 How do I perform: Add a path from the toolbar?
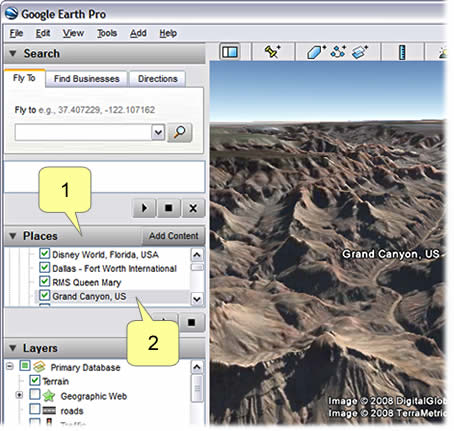338,52
